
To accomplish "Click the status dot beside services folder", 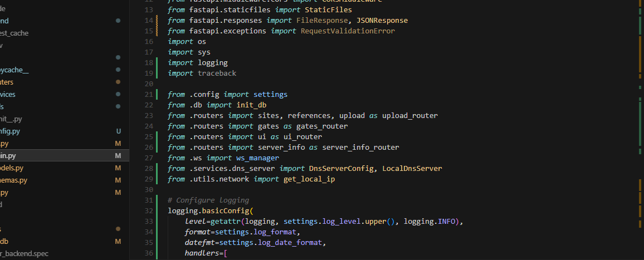I will [x=118, y=95].
